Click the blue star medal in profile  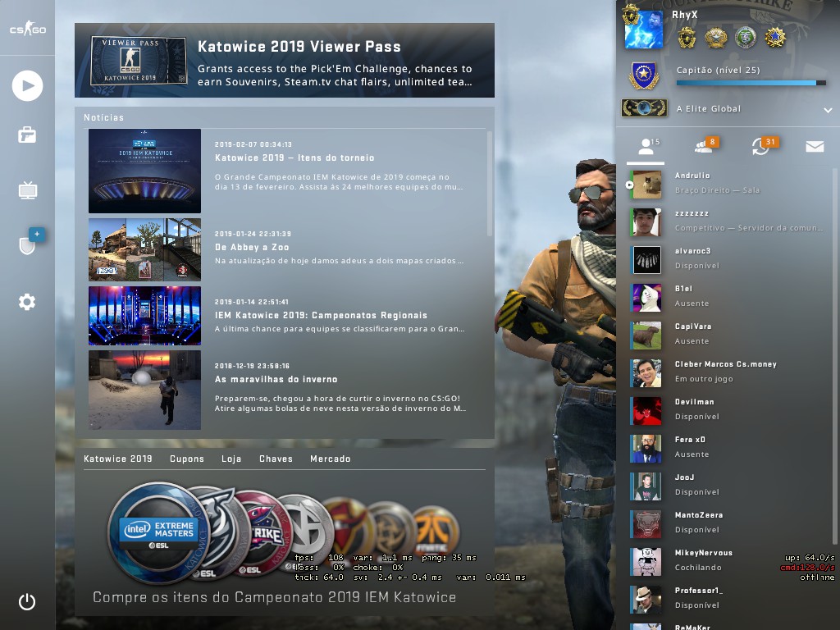(774, 38)
